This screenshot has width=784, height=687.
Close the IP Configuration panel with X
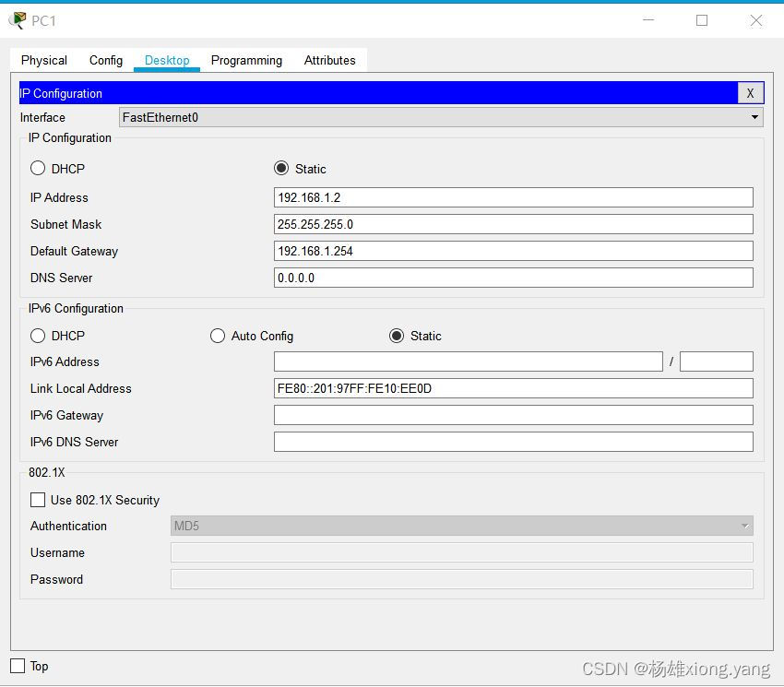click(750, 93)
